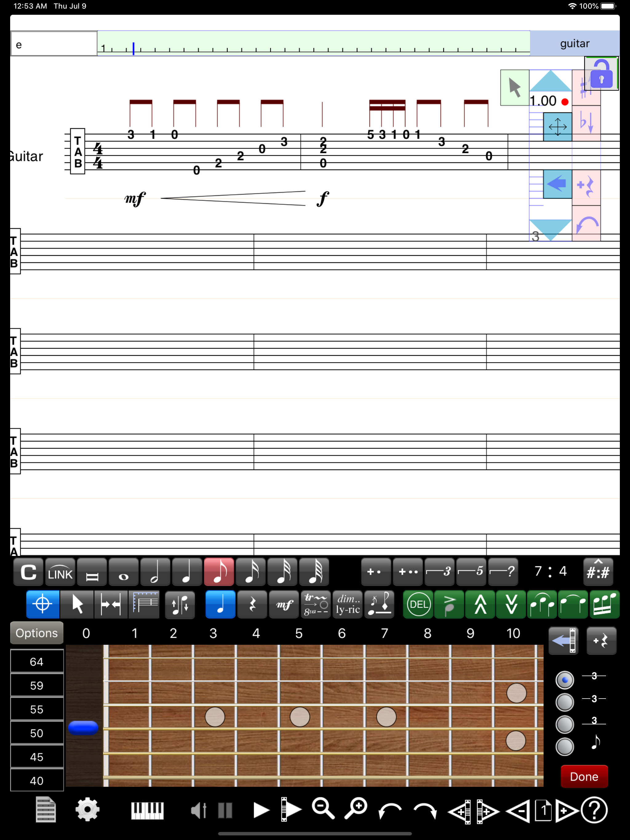
Task: Click the piano keyboard icon
Action: coord(147,810)
